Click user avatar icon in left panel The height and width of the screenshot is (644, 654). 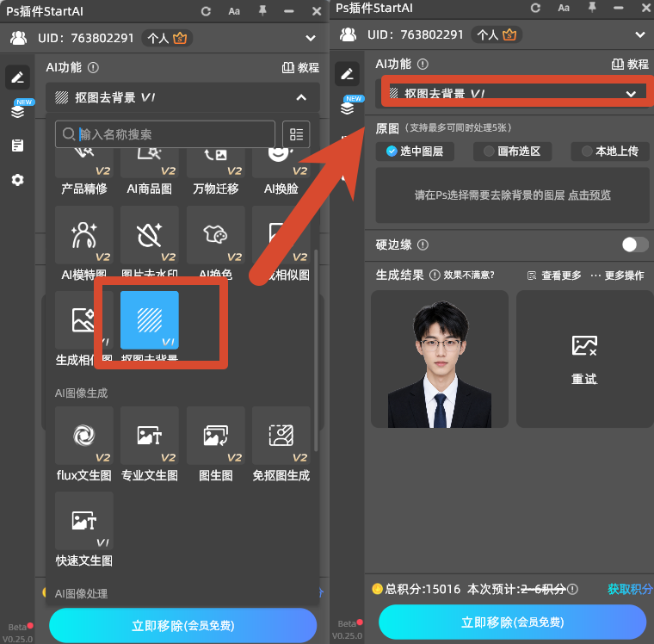click(x=18, y=38)
